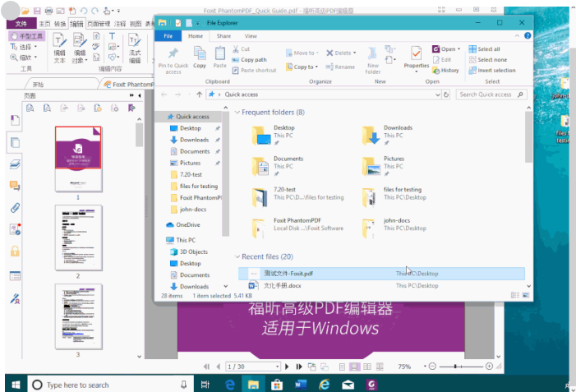Viewport: 576px width, 392px height.
Task: Click the Edit Text tool in Foxit
Action: pos(59,48)
